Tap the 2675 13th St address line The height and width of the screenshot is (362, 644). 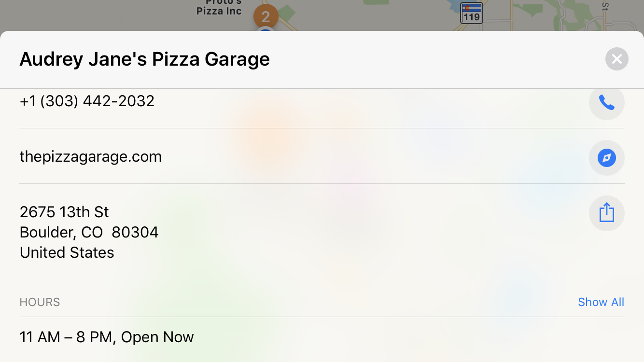64,212
